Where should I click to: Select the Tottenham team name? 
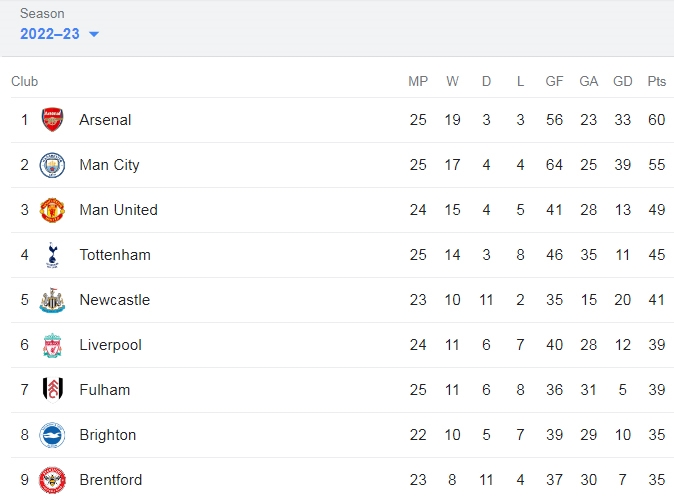pos(115,255)
